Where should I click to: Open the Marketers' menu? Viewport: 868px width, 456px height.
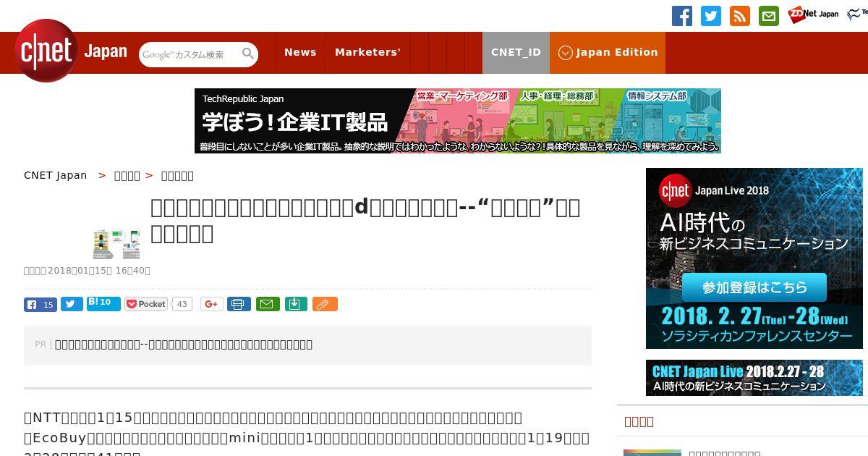tap(367, 52)
